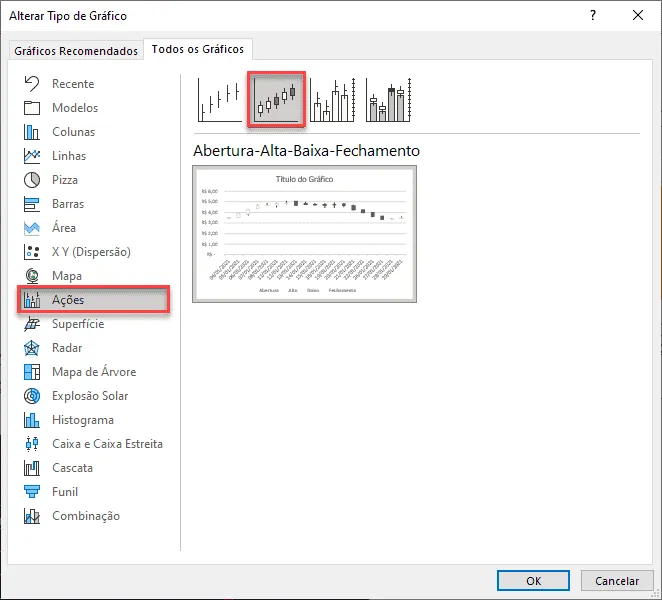The height and width of the screenshot is (600, 662).
Task: Select the Pizza pie chart icon
Action: (32, 180)
